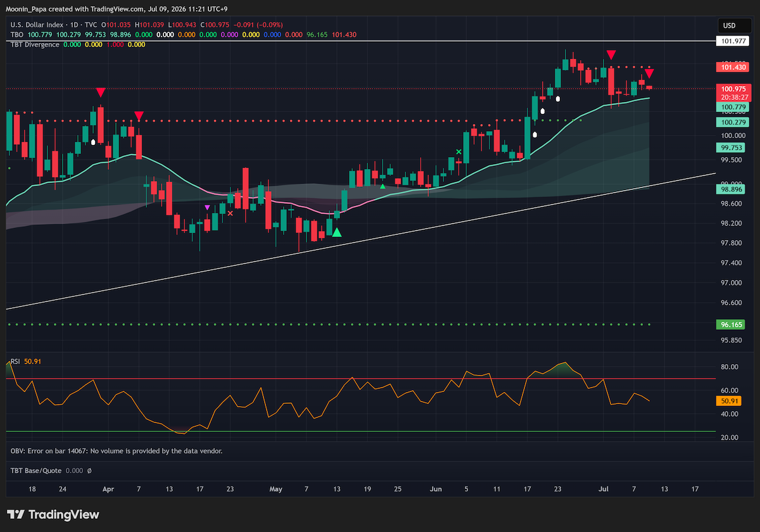Click the orange 50.91 RSI value tag

pyautogui.click(x=728, y=401)
